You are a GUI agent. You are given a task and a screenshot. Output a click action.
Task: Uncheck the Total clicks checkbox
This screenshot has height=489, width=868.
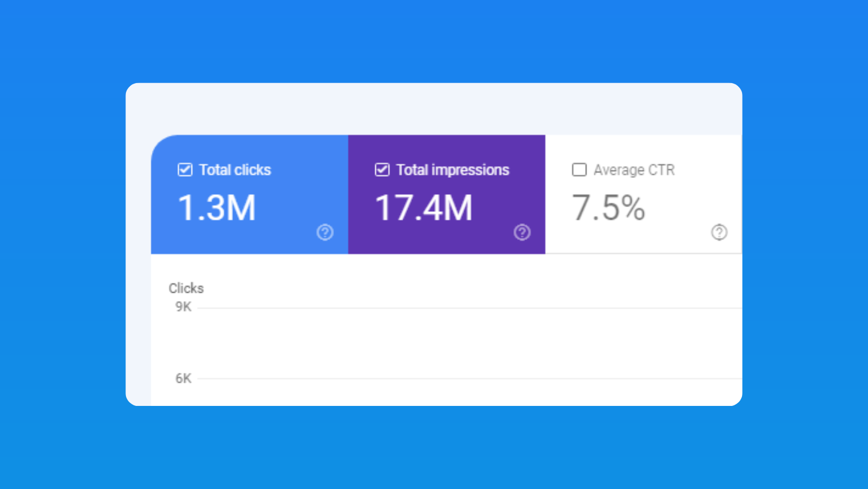pyautogui.click(x=185, y=170)
